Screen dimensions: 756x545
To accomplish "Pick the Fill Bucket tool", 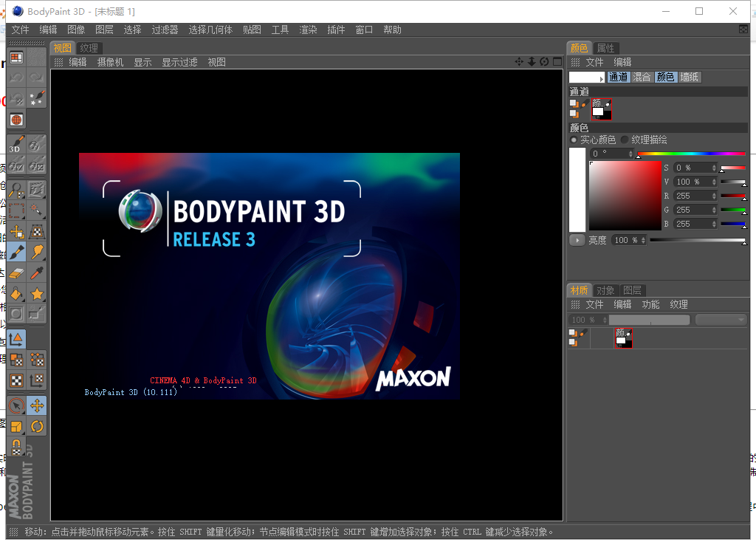I will pyautogui.click(x=16, y=293).
